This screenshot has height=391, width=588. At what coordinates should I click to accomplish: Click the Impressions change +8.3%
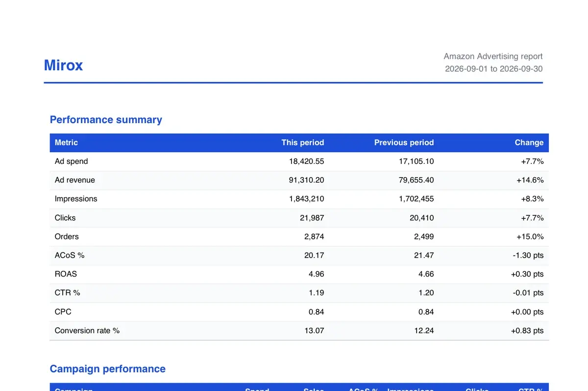coord(532,199)
